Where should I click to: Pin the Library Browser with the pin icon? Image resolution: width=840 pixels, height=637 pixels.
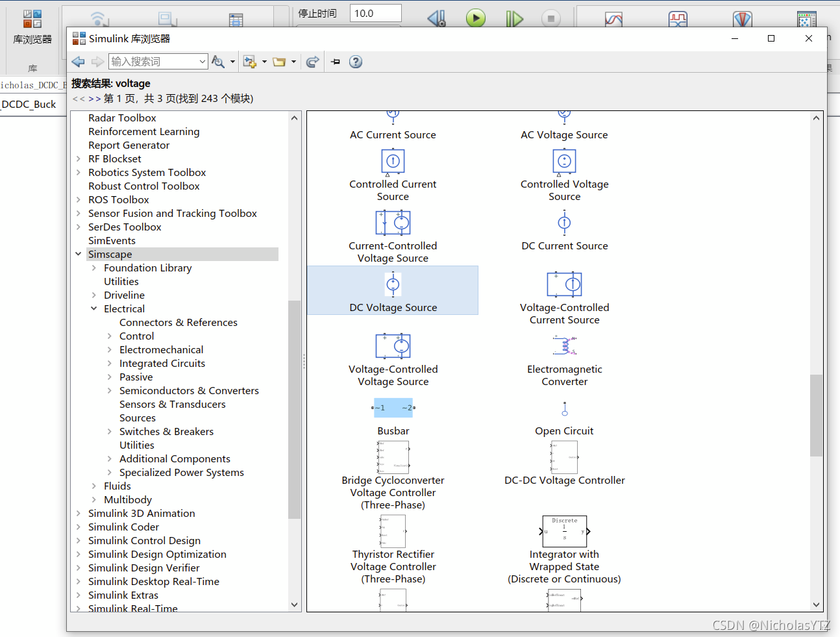click(x=336, y=62)
